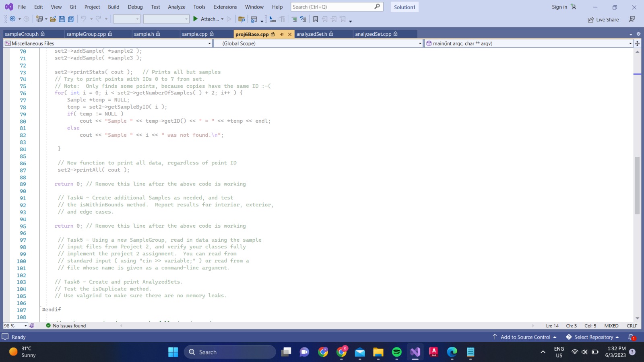The image size is (644, 362).
Task: Switch to the sample.h tab
Action: pyautogui.click(x=144, y=34)
